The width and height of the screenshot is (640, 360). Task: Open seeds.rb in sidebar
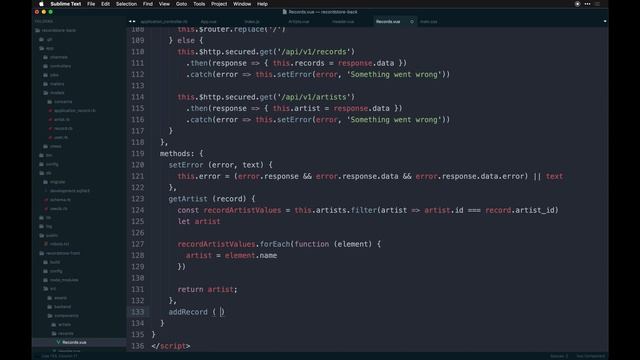point(56,209)
